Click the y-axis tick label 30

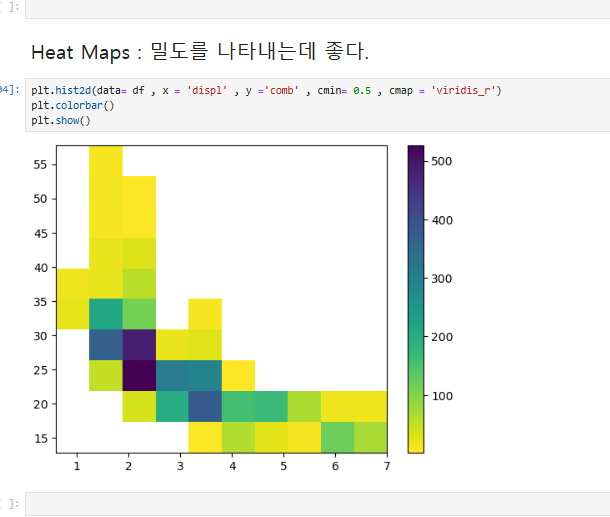coord(40,336)
